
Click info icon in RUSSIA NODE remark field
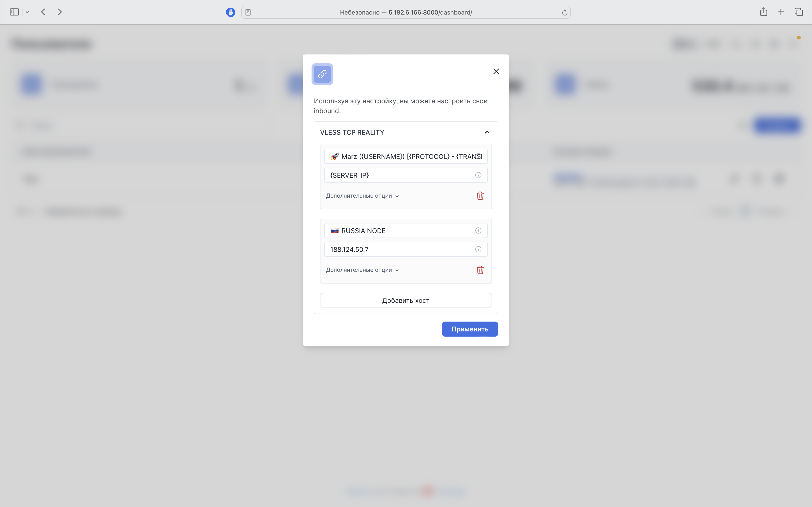tap(478, 230)
